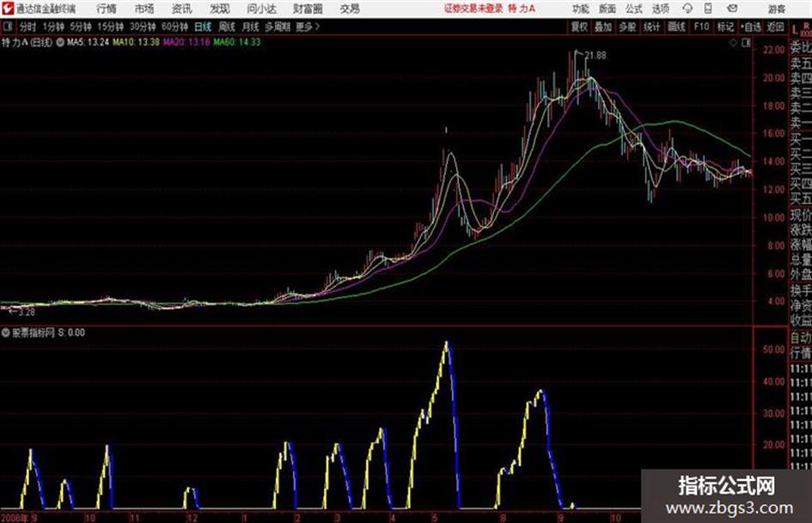Screen dimensions: 812x523
Task: Open the envelope messages icon
Action: pos(732,9)
